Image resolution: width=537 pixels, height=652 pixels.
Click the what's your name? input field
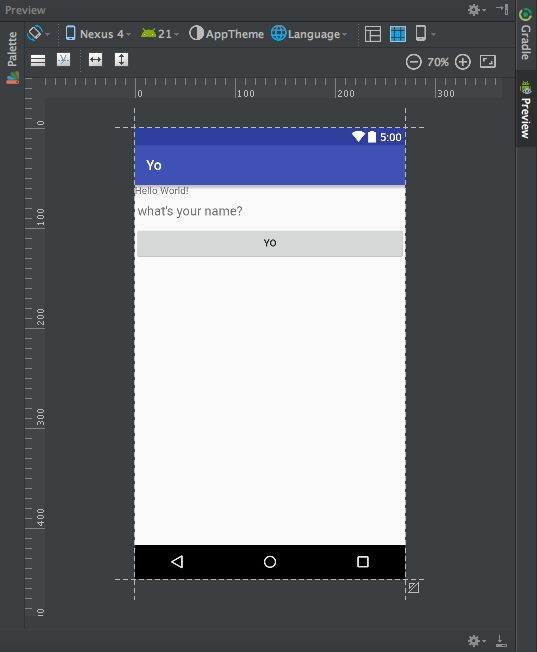[270, 211]
